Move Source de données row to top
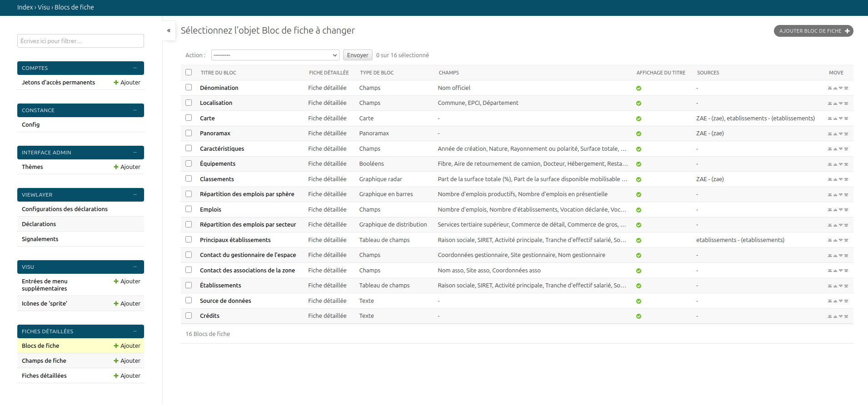The width and height of the screenshot is (868, 405). click(830, 301)
